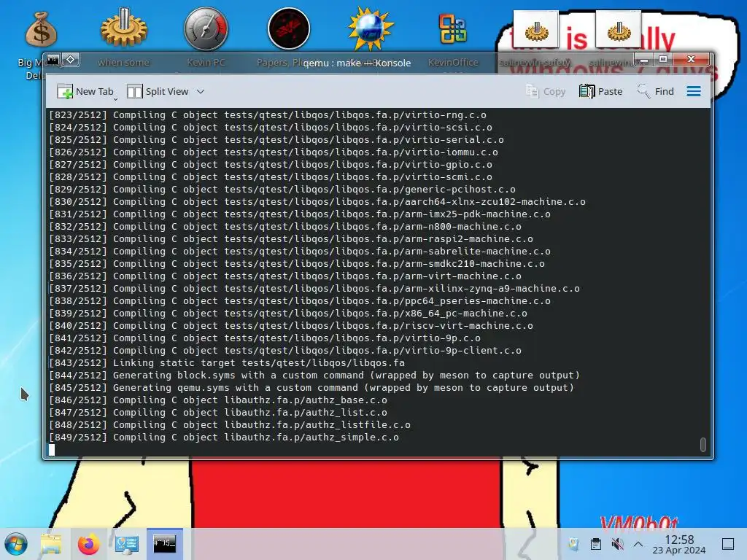Select the KevinOffice desktop icon
This screenshot has width=747, height=560.
[x=452, y=29]
